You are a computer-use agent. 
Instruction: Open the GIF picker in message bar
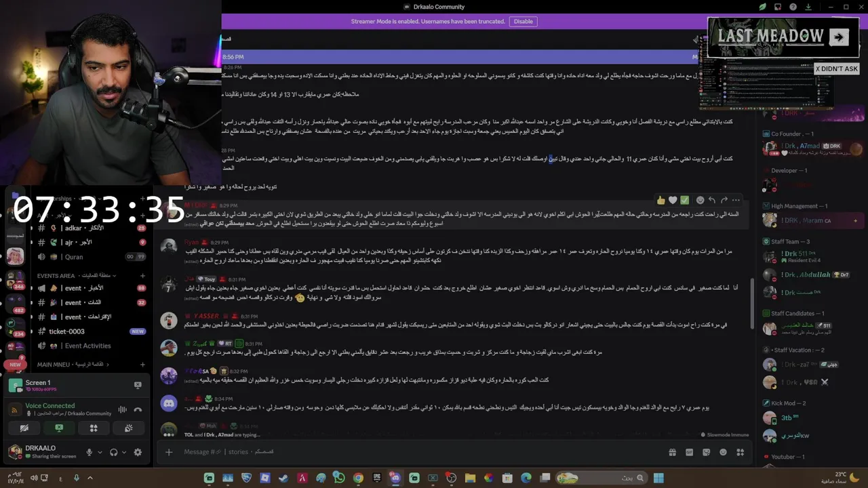689,452
